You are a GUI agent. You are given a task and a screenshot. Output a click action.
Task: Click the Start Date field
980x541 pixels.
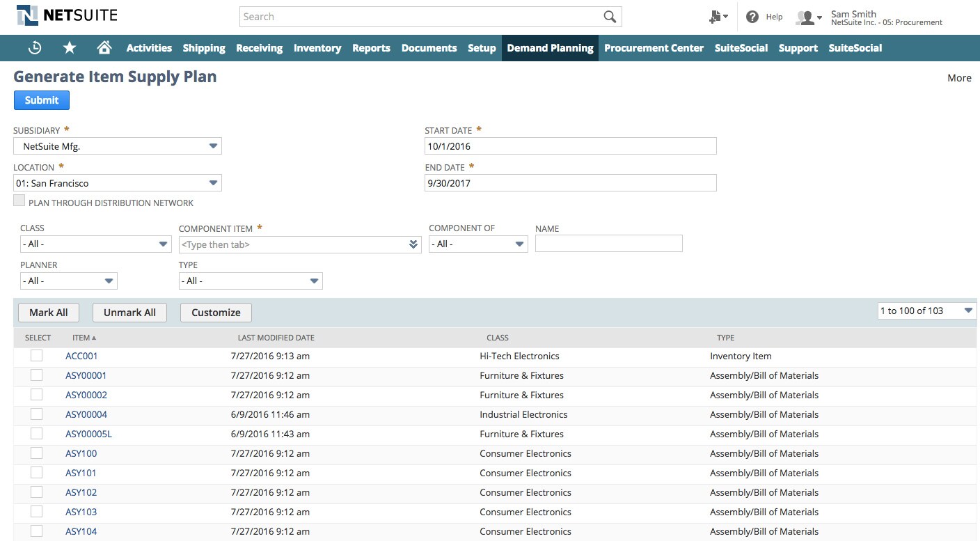pos(570,146)
